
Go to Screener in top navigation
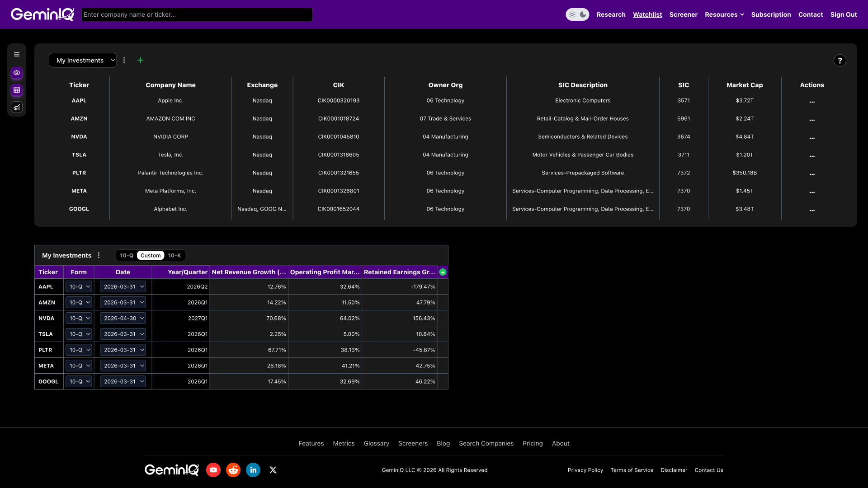683,14
